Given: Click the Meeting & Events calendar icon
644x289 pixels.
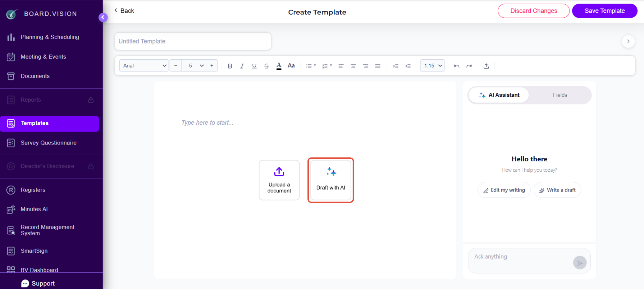Looking at the screenshot, I should (11, 57).
